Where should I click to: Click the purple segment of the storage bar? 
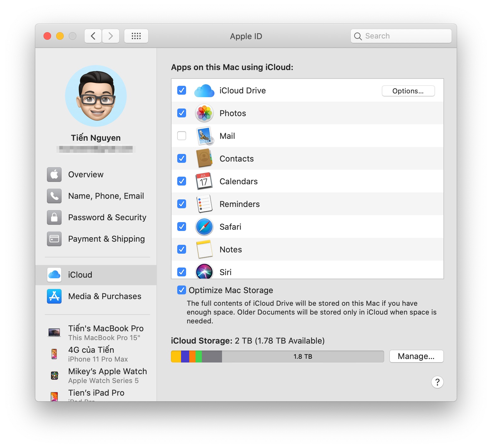coord(185,357)
